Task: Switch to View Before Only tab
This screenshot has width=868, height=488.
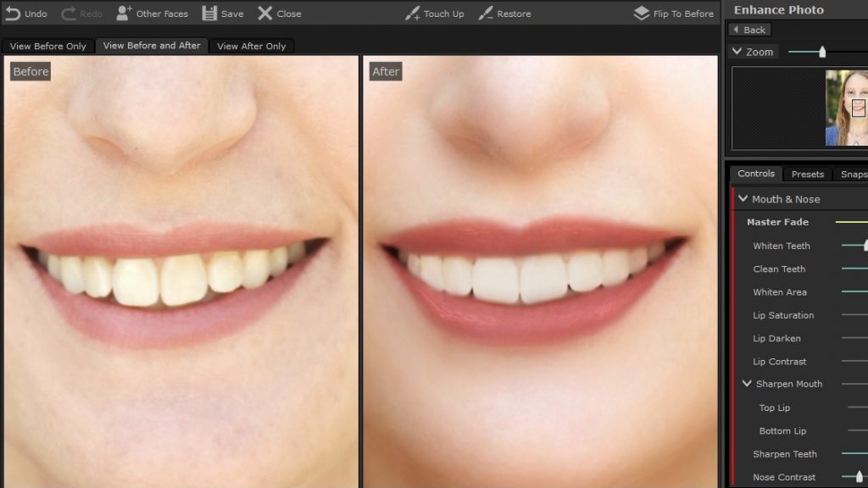Action: click(x=47, y=46)
